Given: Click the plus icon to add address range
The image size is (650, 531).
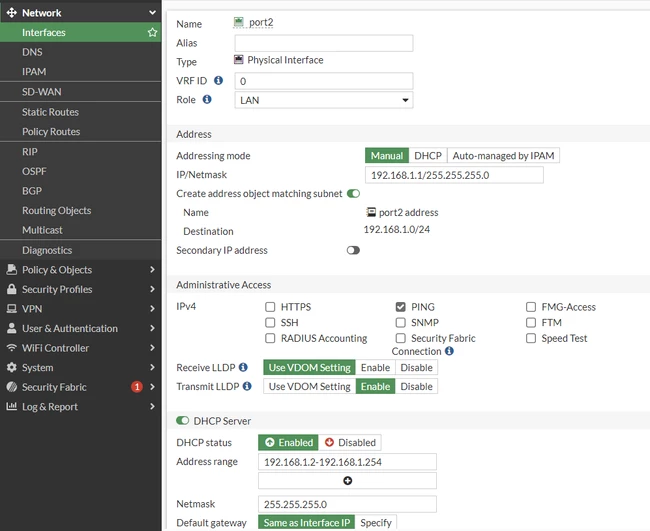Looking at the screenshot, I should 347,480.
